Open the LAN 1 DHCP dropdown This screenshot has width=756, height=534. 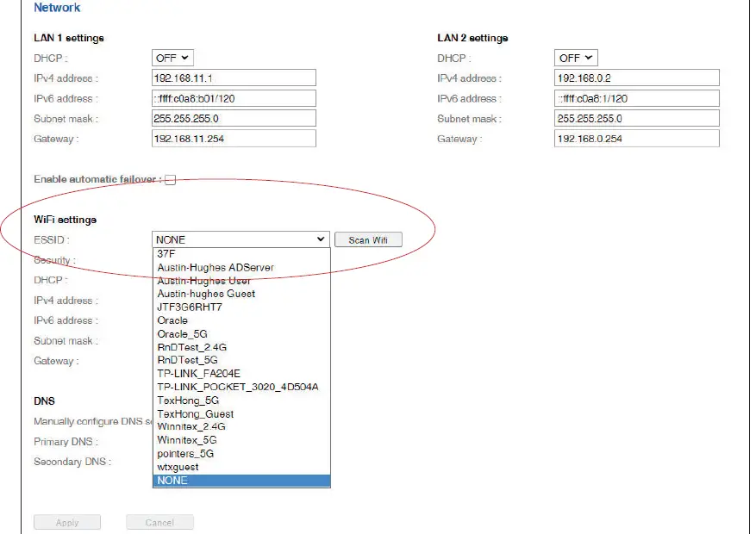coord(172,58)
